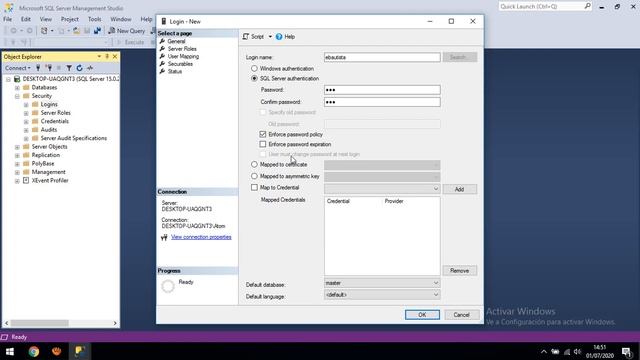
Task: Click the Save All toolbar icon
Action: (x=97, y=31)
